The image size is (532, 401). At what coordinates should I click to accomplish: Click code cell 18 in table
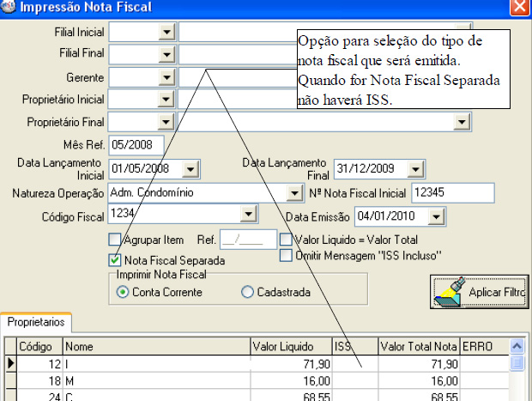[39, 381]
